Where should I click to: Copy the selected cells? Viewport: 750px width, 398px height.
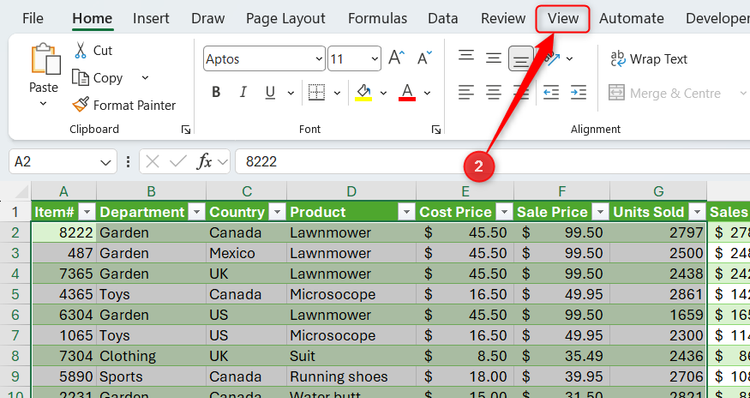pyautogui.click(x=80, y=77)
